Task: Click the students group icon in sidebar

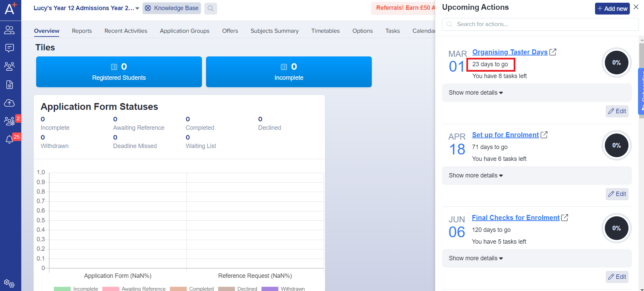Action: [x=9, y=66]
